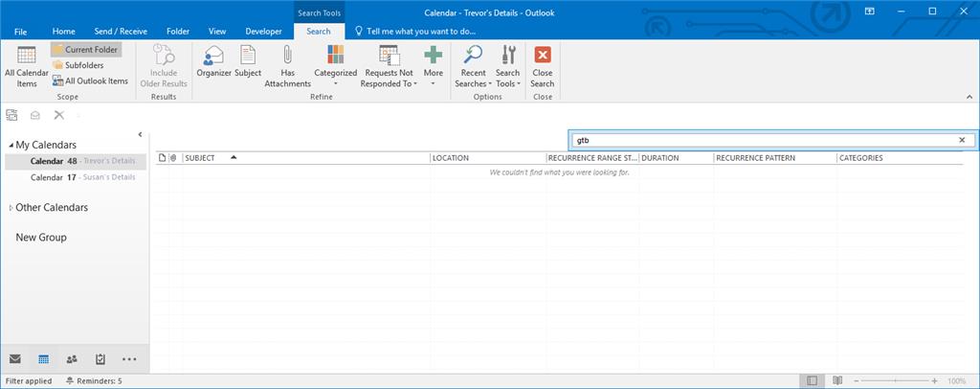
Task: Sort by the CATEGORIES column header
Action: pos(900,158)
